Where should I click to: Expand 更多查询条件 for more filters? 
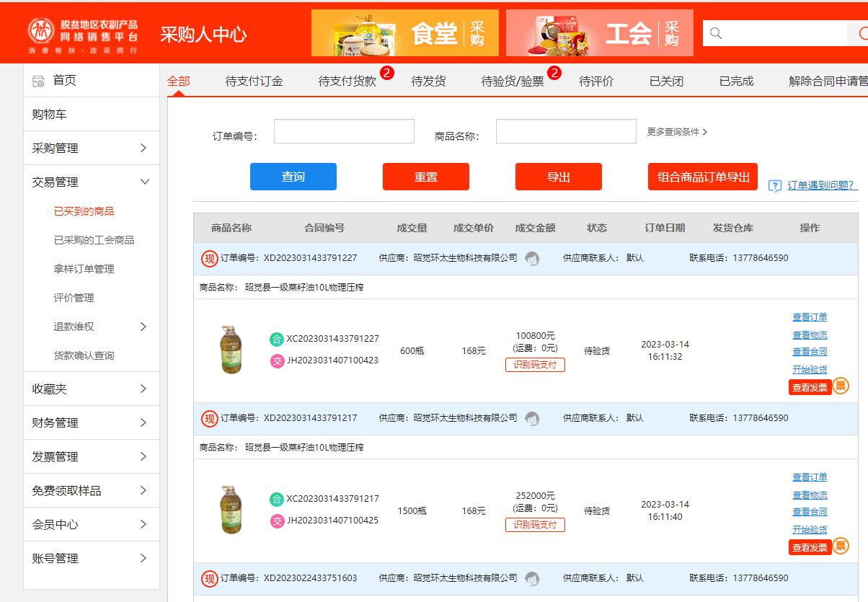(677, 132)
